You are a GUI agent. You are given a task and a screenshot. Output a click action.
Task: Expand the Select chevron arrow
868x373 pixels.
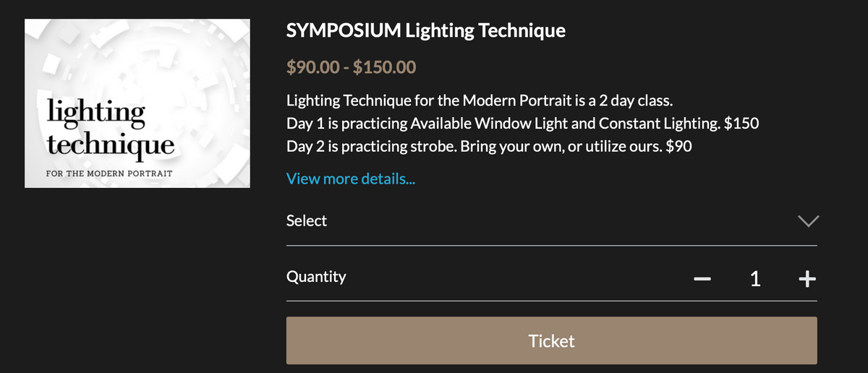coord(807,220)
